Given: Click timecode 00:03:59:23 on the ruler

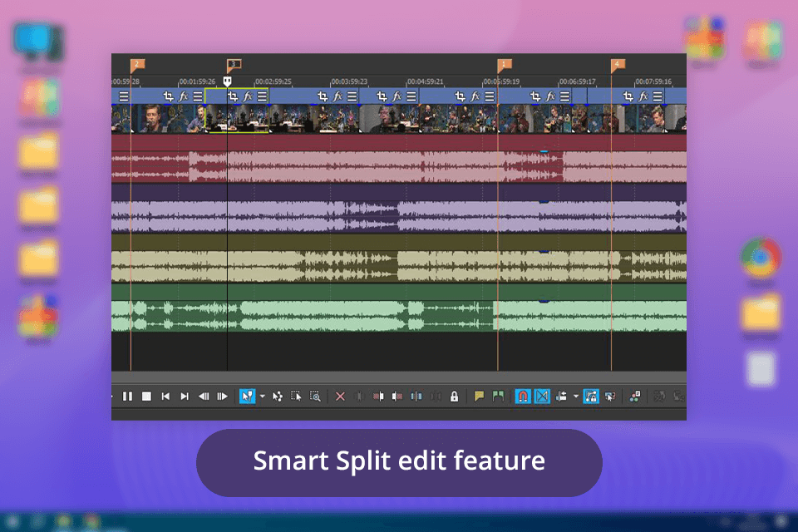Looking at the screenshot, I should 350,81.
